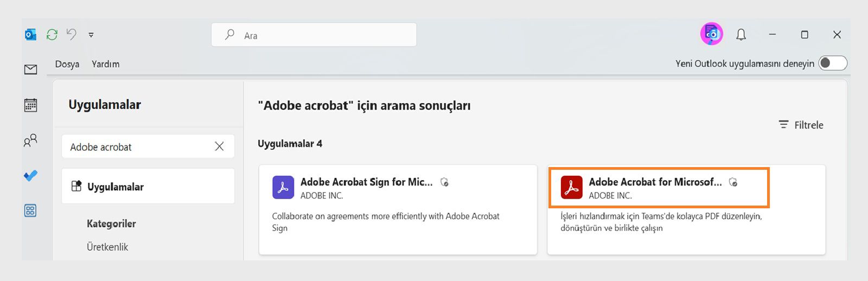
Task: Clear the Adobe acrobat search text
Action: click(219, 146)
